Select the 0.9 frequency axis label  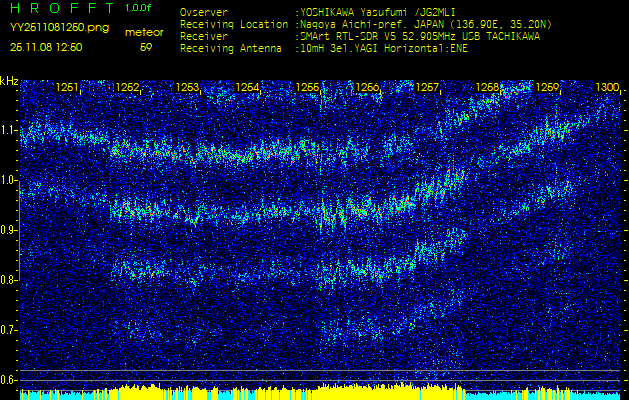tap(9, 230)
